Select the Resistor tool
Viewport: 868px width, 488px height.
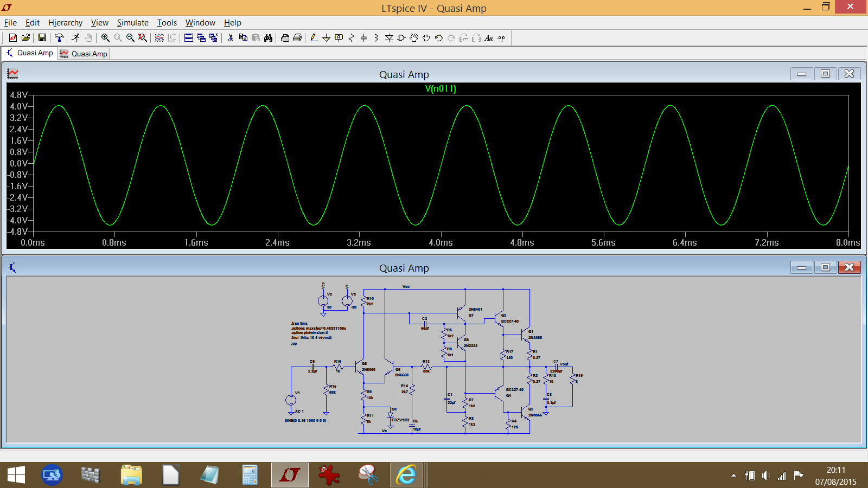click(352, 37)
